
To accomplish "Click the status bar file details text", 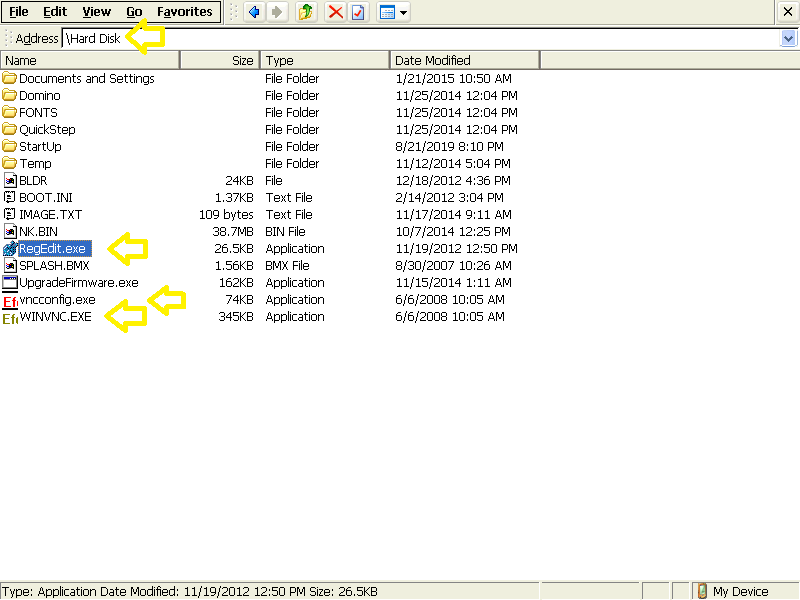I will click(190, 591).
